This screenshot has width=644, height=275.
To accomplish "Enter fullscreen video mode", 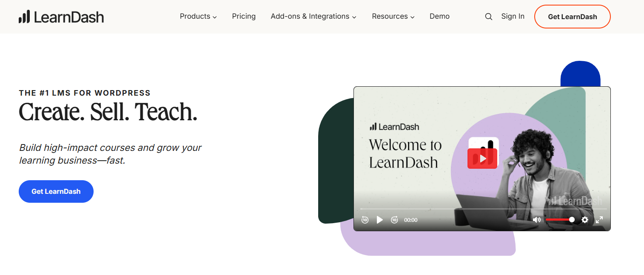I will pos(599,220).
